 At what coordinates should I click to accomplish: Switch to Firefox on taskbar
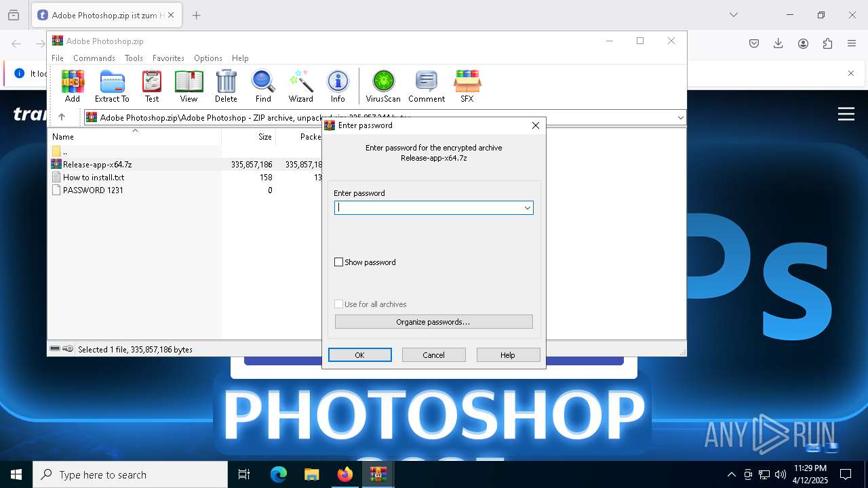[x=344, y=474]
